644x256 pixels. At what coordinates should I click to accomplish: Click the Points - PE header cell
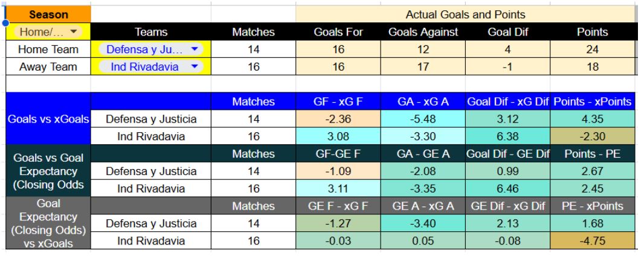[592, 154]
